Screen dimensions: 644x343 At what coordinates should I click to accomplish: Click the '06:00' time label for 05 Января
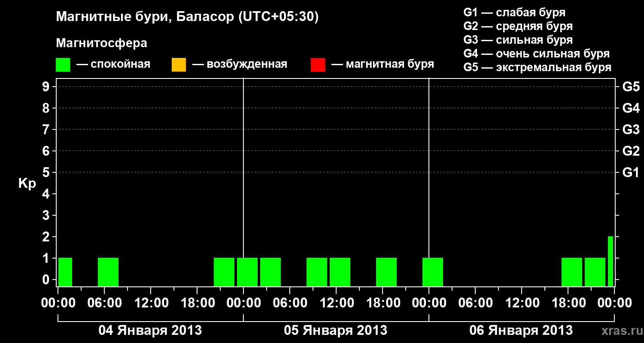pyautogui.click(x=290, y=303)
